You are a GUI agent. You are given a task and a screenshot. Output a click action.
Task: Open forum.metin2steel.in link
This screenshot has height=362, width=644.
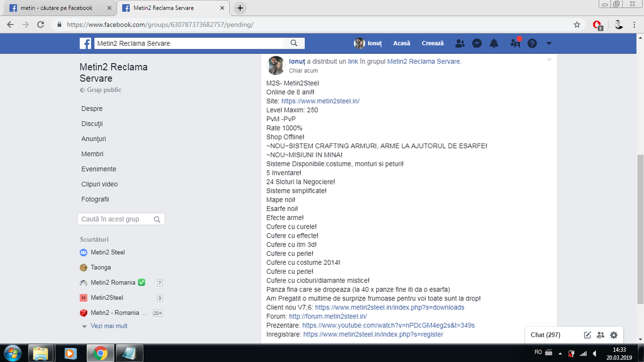pos(328,316)
